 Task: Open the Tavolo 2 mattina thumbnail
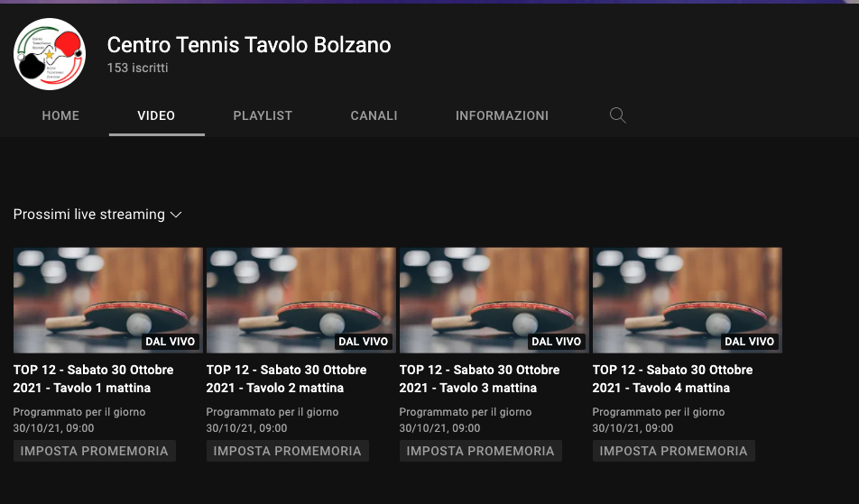300,299
